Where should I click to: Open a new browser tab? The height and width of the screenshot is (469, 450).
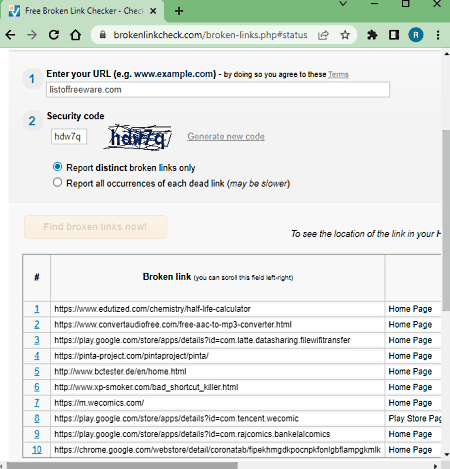click(x=179, y=11)
